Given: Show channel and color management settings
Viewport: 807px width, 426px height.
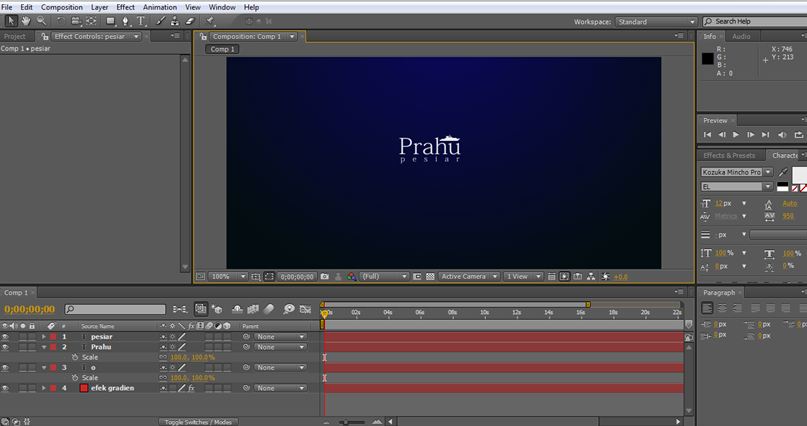Looking at the screenshot, I should (x=351, y=276).
